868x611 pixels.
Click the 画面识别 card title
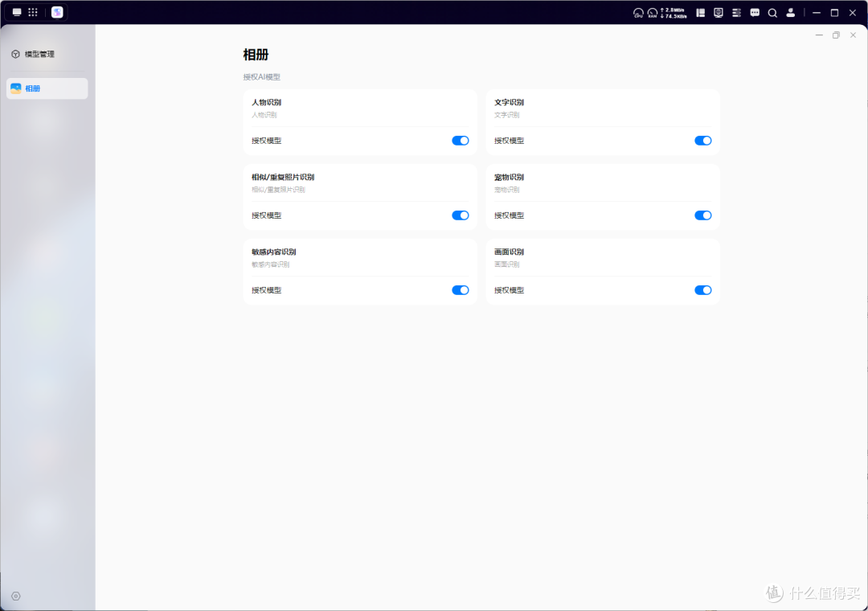[509, 252]
